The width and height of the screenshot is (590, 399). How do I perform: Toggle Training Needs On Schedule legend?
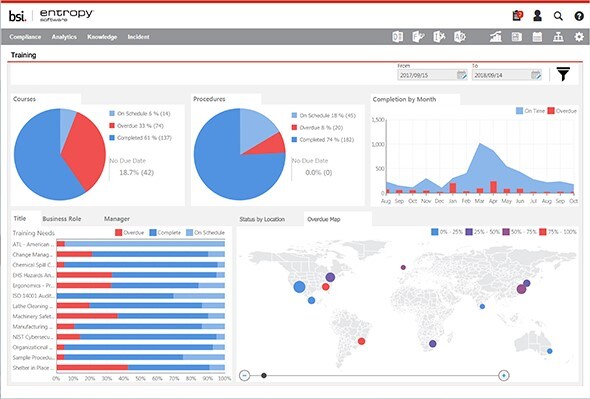pyautogui.click(x=205, y=233)
